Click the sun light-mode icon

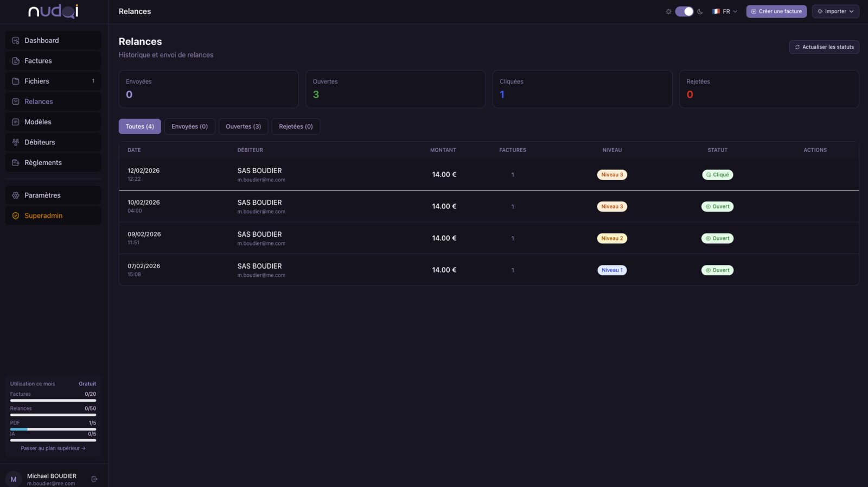(668, 11)
